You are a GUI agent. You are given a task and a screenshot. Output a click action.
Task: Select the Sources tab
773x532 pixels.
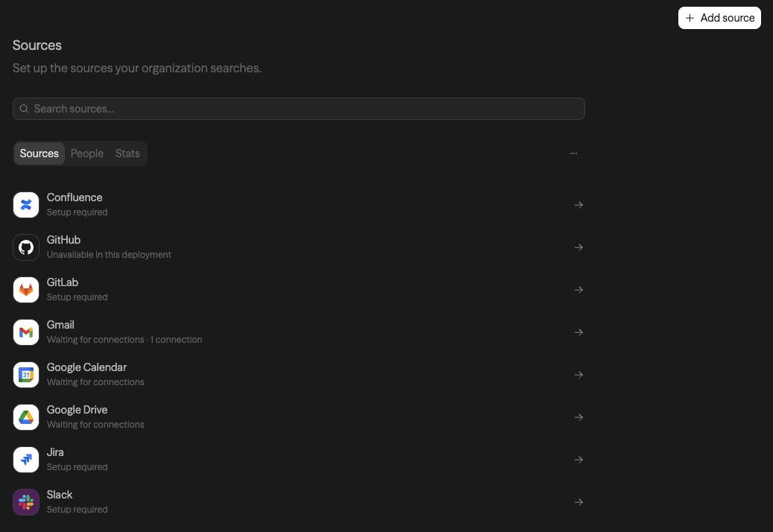pyautogui.click(x=39, y=153)
